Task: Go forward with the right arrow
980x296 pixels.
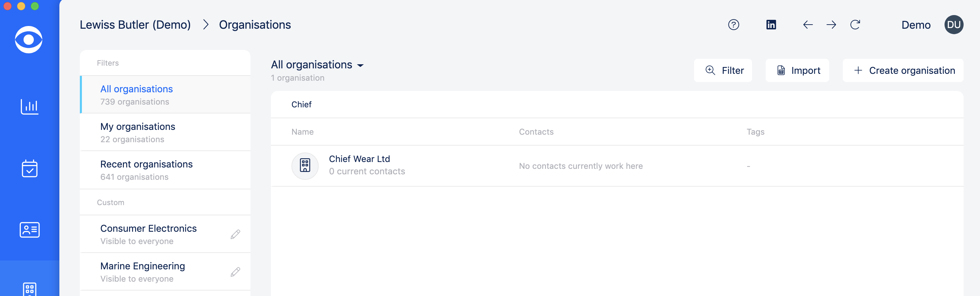Action: [831, 25]
